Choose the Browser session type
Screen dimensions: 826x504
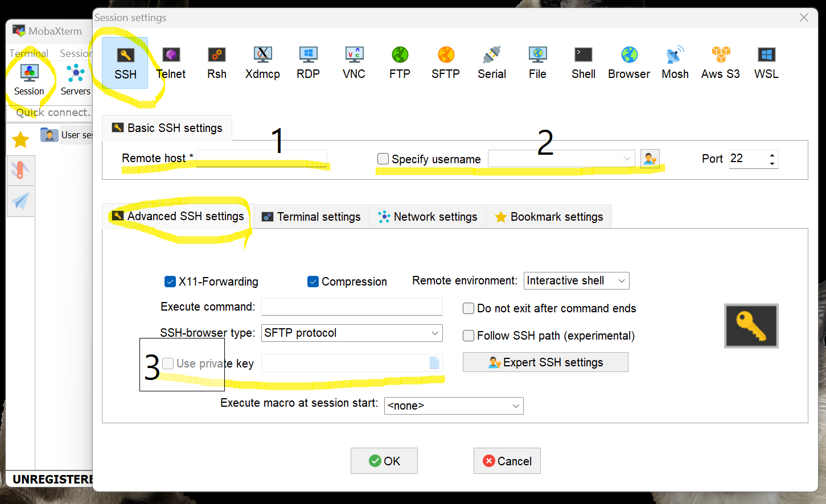629,63
